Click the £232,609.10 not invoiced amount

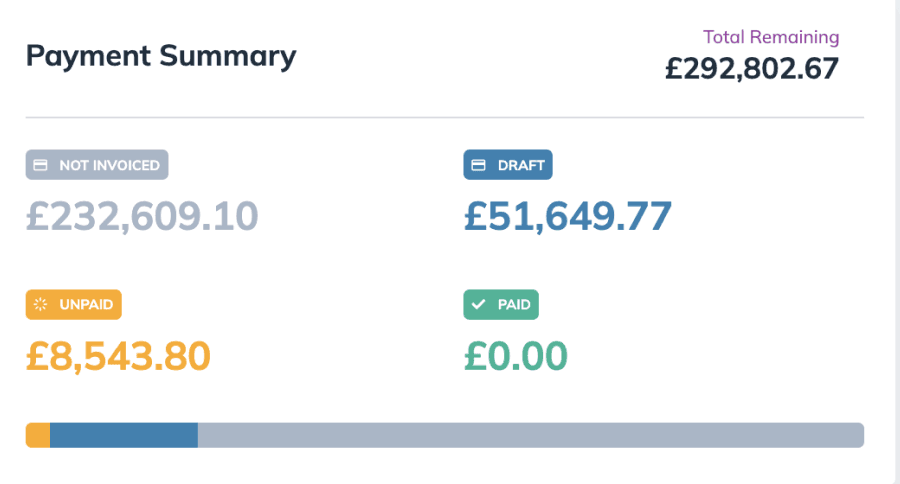(x=142, y=216)
